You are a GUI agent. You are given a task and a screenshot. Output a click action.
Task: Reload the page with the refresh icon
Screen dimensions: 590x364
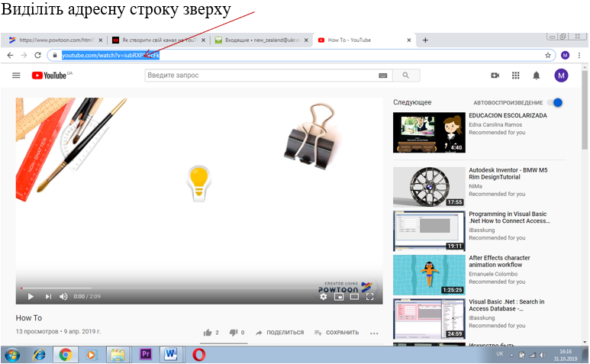click(37, 55)
